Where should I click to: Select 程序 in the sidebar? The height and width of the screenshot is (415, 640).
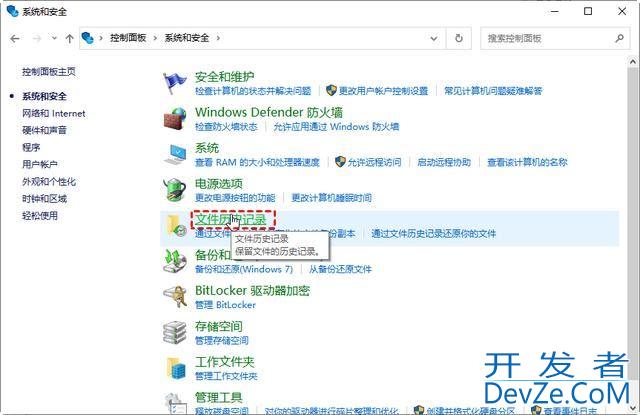click(x=31, y=147)
